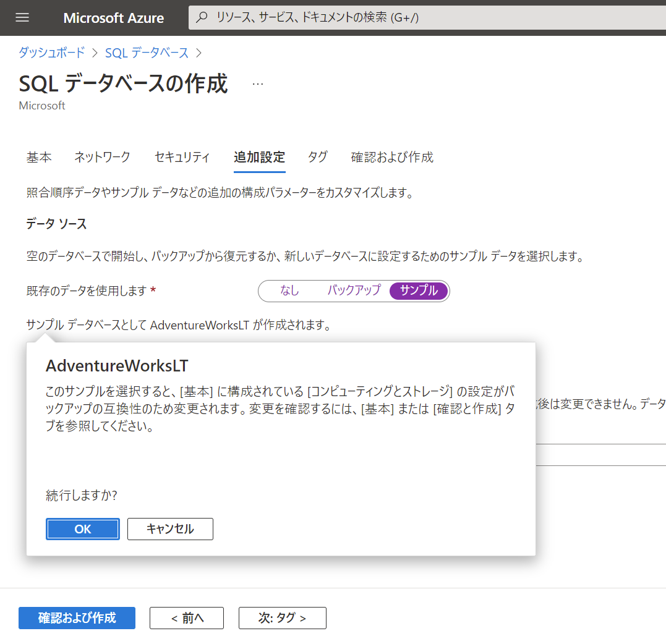The image size is (666, 644).
Task: Switch to the 基本 tab
Action: (x=39, y=157)
